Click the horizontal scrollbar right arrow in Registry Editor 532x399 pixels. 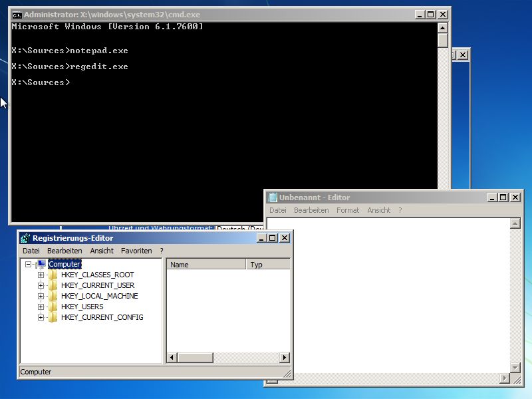[285, 358]
